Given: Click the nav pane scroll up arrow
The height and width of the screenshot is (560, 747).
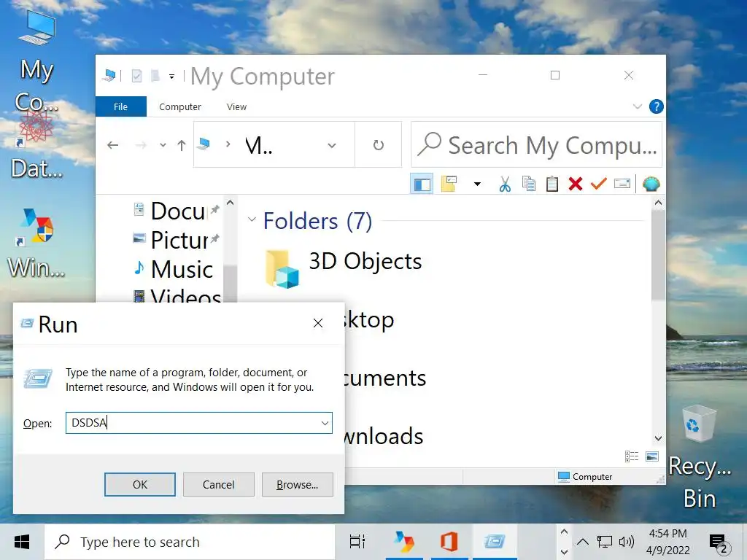Looking at the screenshot, I should coord(230,203).
